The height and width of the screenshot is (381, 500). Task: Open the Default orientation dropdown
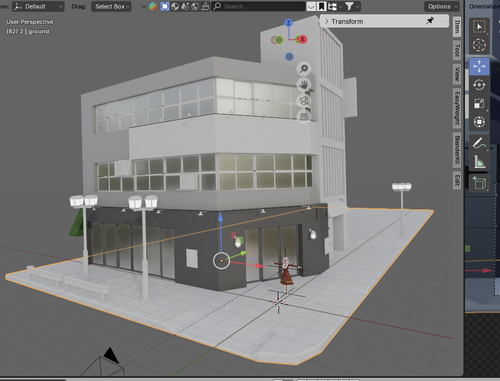38,6
